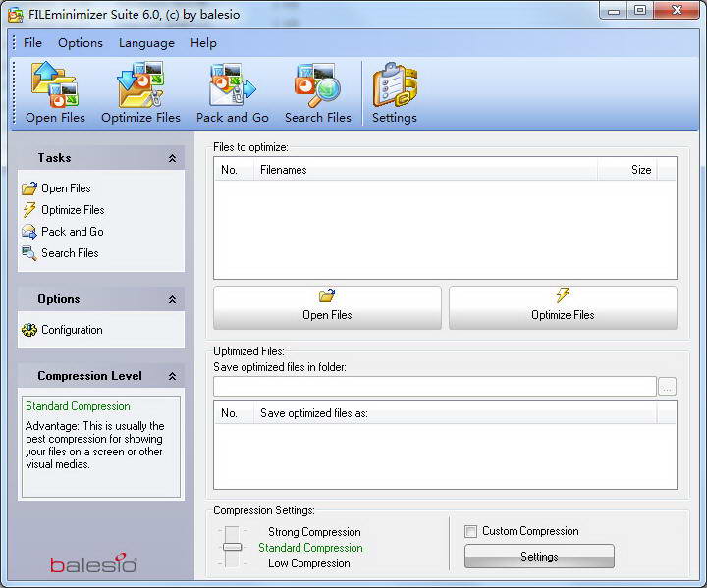
Task: Click the Open Files link text in Tasks
Action: 66,188
